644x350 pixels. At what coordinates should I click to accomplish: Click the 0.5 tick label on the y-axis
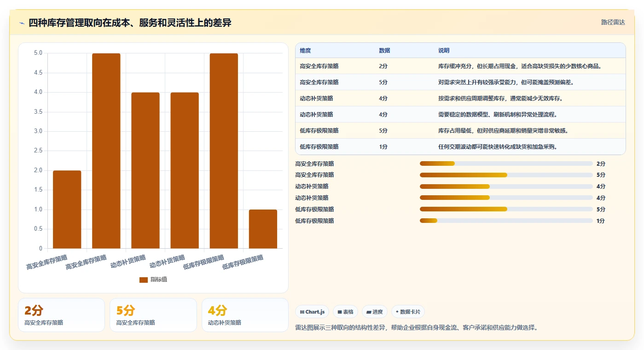pyautogui.click(x=38, y=229)
